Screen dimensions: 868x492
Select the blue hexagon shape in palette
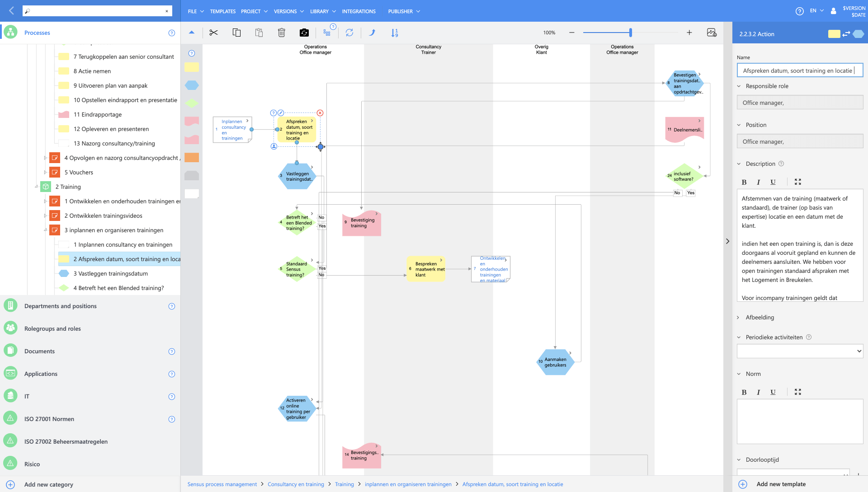pyautogui.click(x=192, y=85)
